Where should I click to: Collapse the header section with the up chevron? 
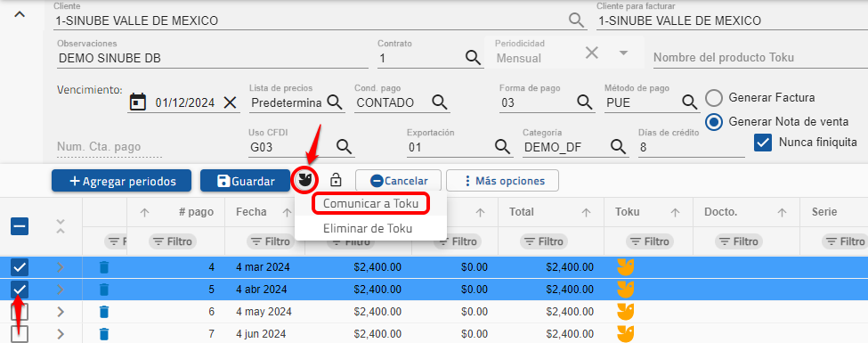[20, 15]
